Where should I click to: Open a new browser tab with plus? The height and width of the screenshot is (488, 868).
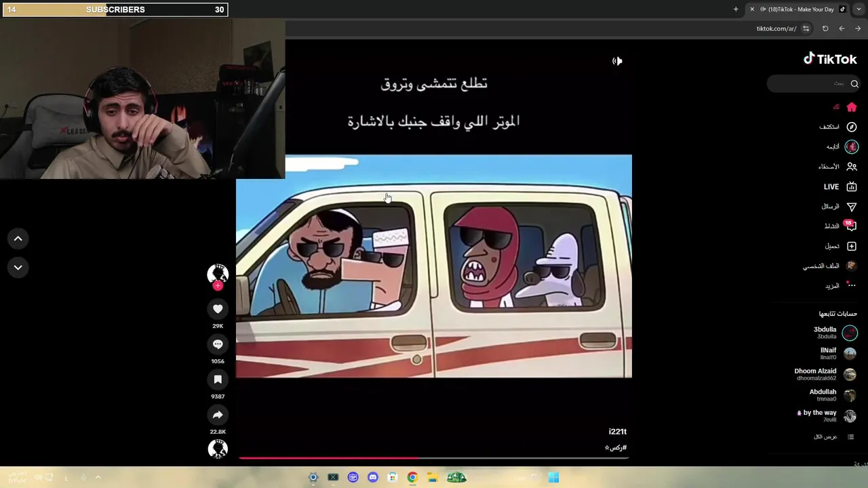tap(736, 9)
